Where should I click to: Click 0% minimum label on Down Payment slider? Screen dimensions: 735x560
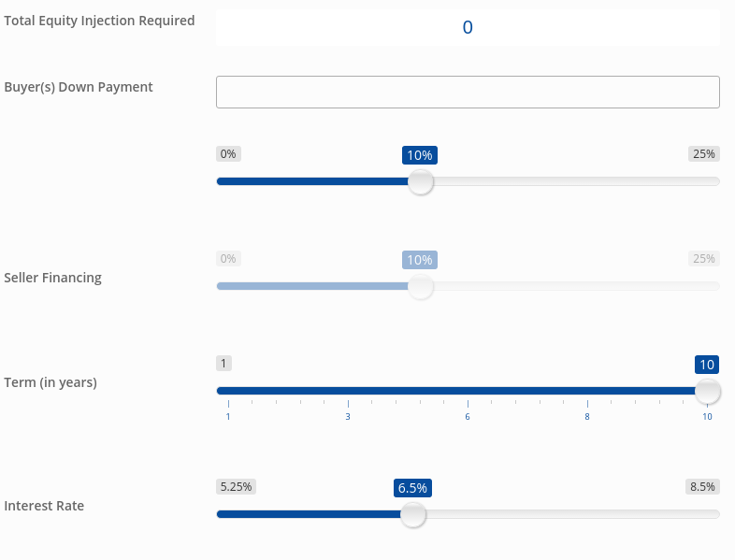coord(228,154)
